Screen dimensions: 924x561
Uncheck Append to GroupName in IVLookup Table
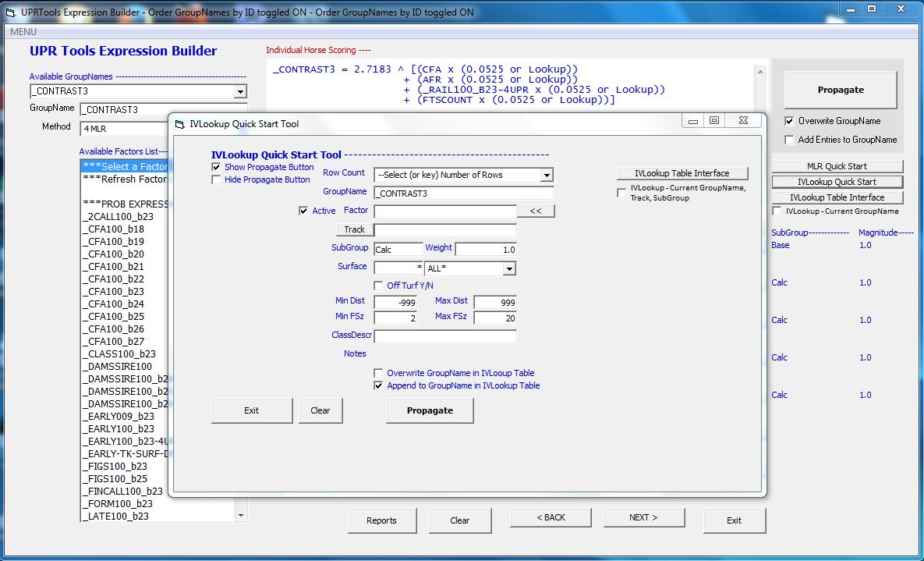[378, 385]
